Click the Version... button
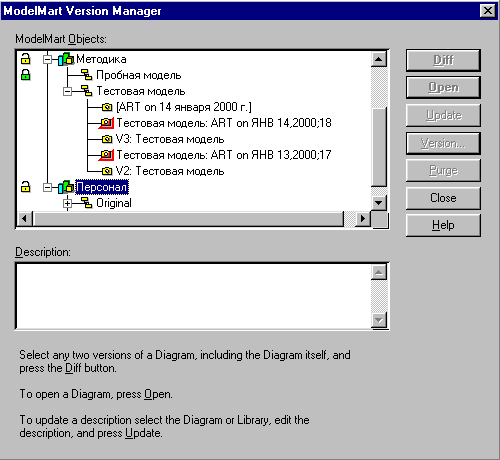The image size is (500, 460). coord(443,143)
